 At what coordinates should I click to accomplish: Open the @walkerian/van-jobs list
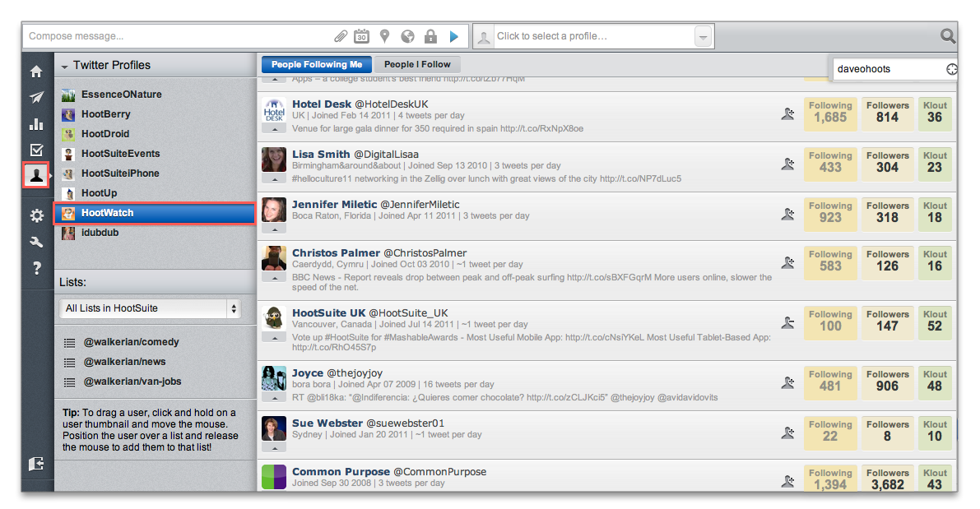point(132,382)
